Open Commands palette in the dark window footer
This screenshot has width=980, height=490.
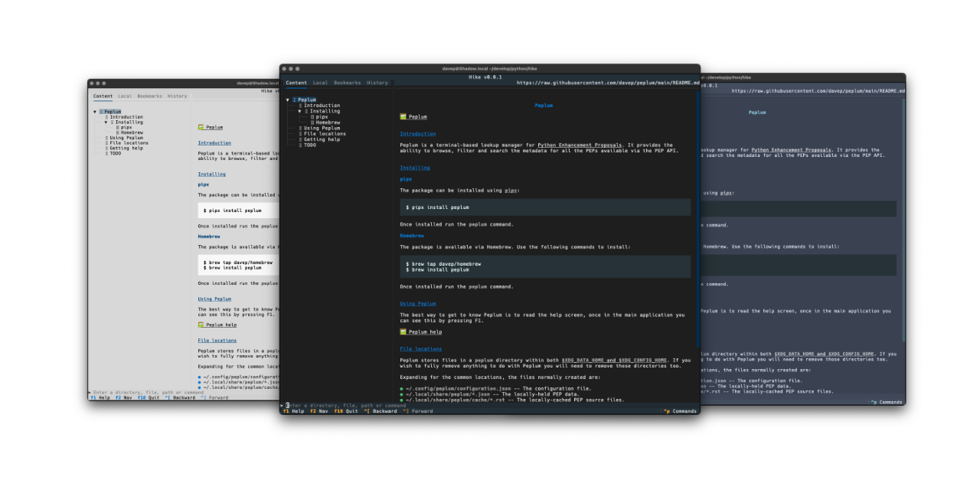point(681,411)
